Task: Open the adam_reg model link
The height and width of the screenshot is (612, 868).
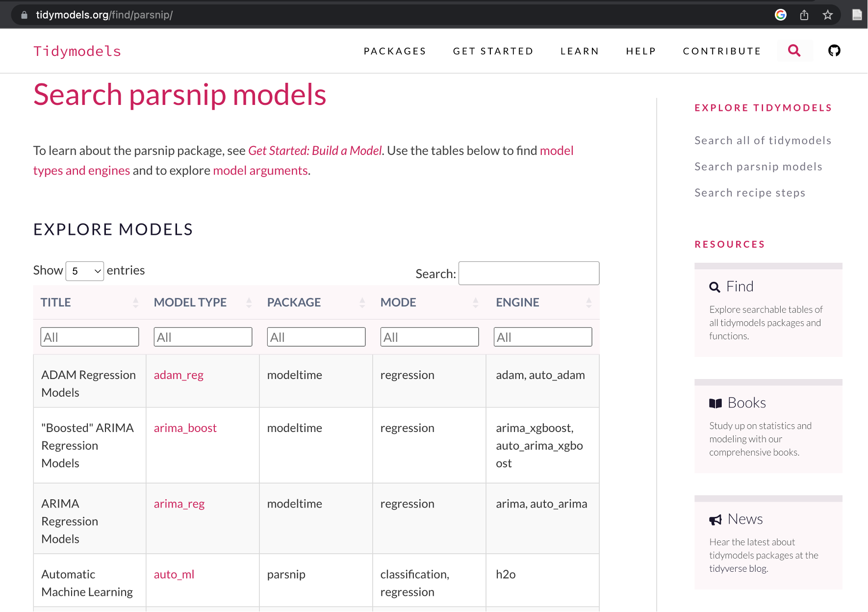Action: point(179,375)
